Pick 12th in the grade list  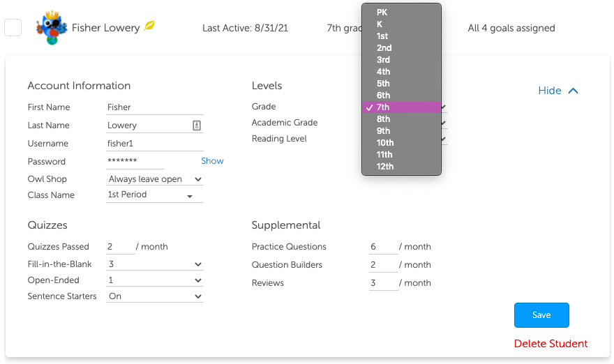401,167
